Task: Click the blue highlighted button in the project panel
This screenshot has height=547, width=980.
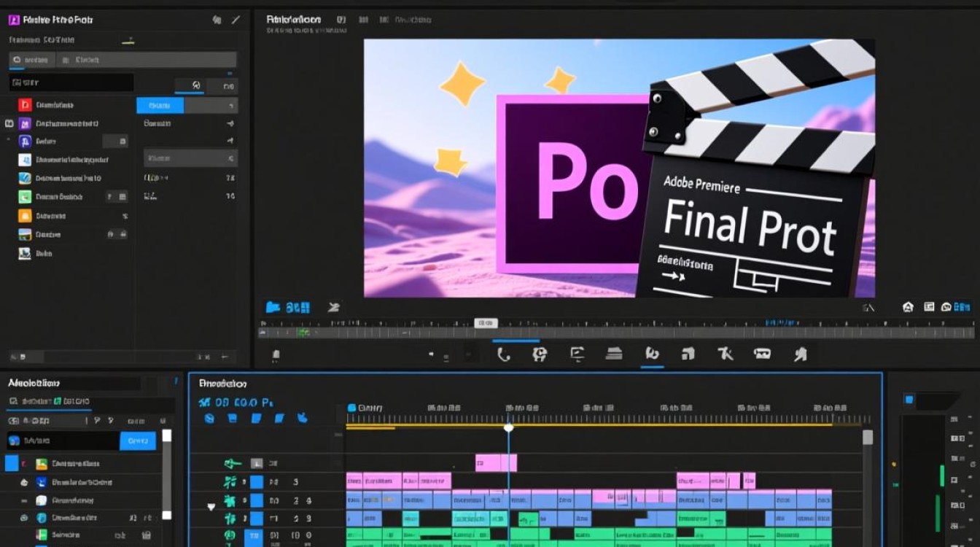Action: pyautogui.click(x=160, y=105)
